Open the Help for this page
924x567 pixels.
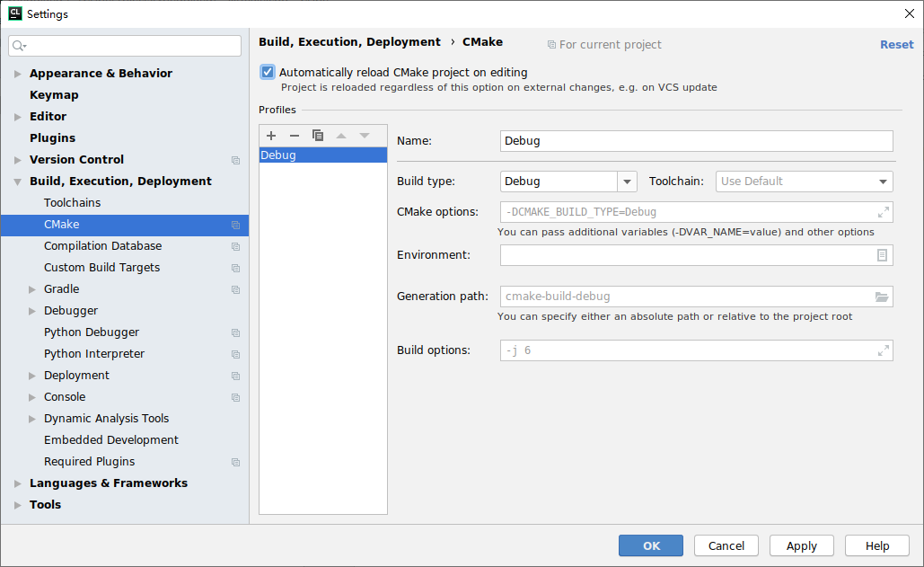(x=876, y=545)
